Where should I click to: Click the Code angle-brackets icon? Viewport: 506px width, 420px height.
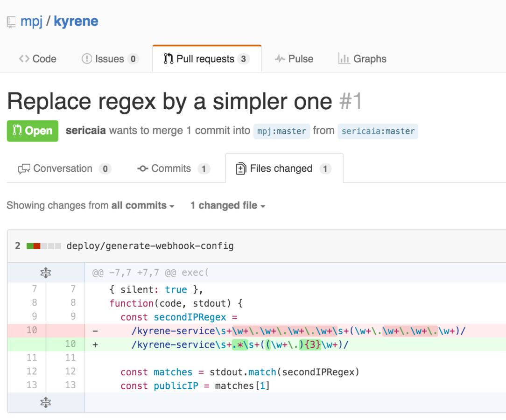point(24,59)
